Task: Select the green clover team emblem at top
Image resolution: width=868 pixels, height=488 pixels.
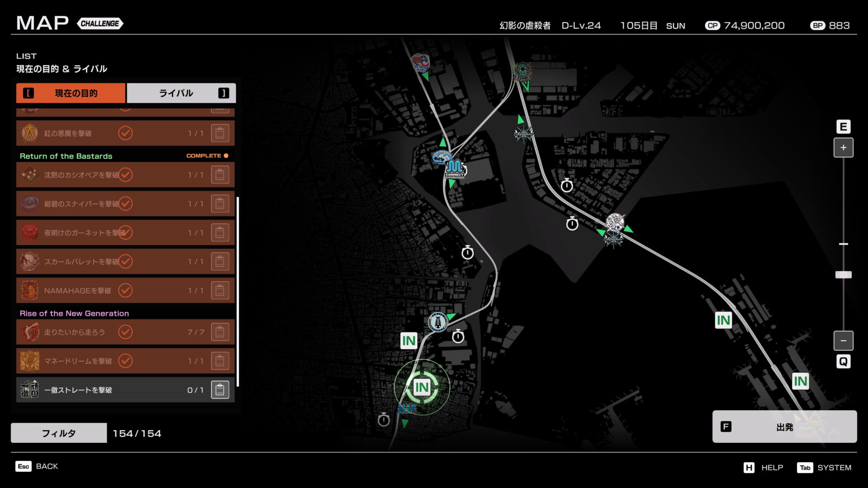Action: click(x=523, y=71)
